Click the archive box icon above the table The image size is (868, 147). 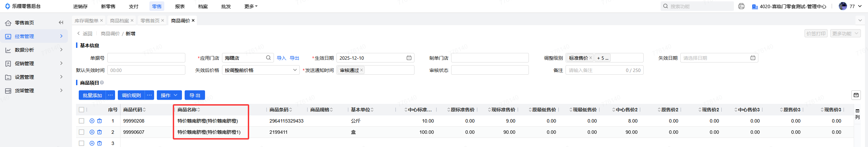tap(856, 95)
